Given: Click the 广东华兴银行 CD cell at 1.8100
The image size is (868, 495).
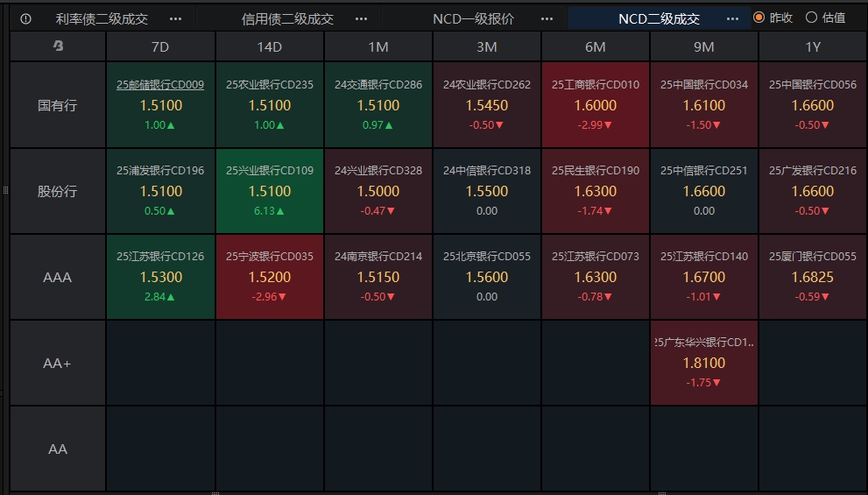Looking at the screenshot, I should pyautogui.click(x=703, y=363).
